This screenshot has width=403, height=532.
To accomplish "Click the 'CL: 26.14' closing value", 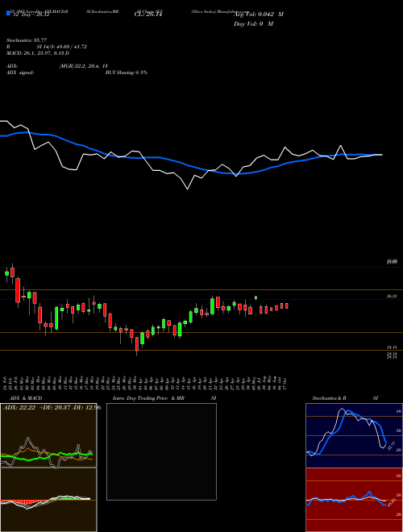I will pyautogui.click(x=148, y=15).
